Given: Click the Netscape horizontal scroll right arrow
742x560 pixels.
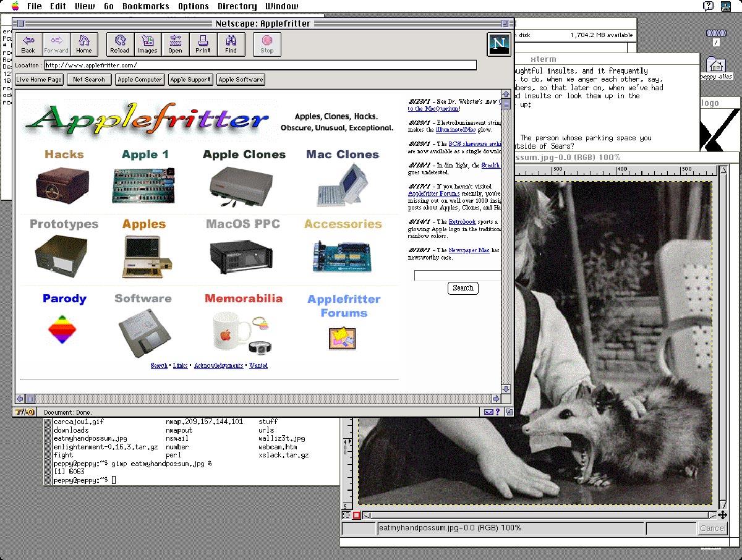Looking at the screenshot, I should pos(496,399).
